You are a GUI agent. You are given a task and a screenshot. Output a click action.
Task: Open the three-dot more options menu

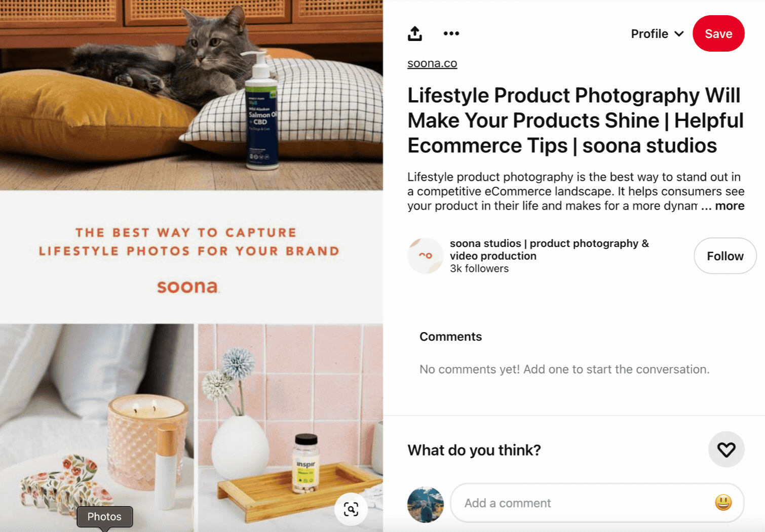click(x=451, y=33)
